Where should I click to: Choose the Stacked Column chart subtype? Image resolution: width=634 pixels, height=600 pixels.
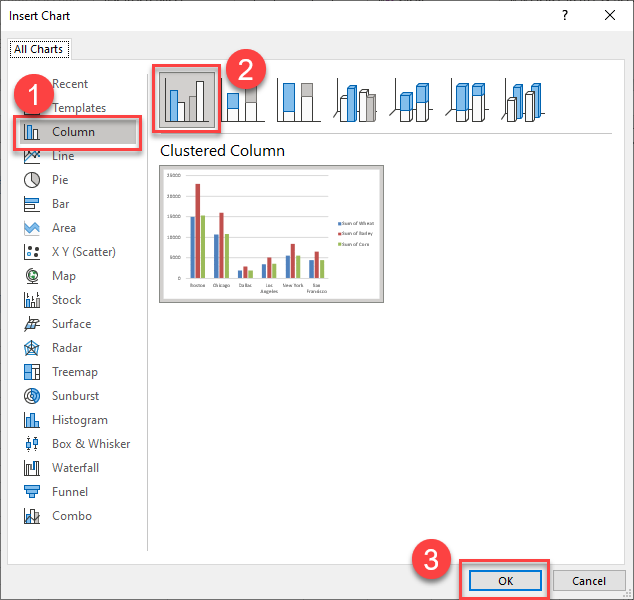pos(241,102)
